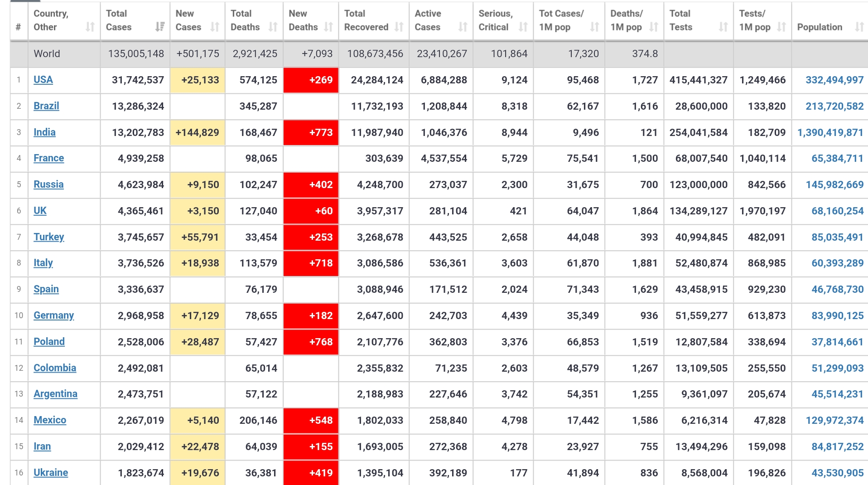Go to India's country page
The width and height of the screenshot is (868, 485).
tap(44, 132)
